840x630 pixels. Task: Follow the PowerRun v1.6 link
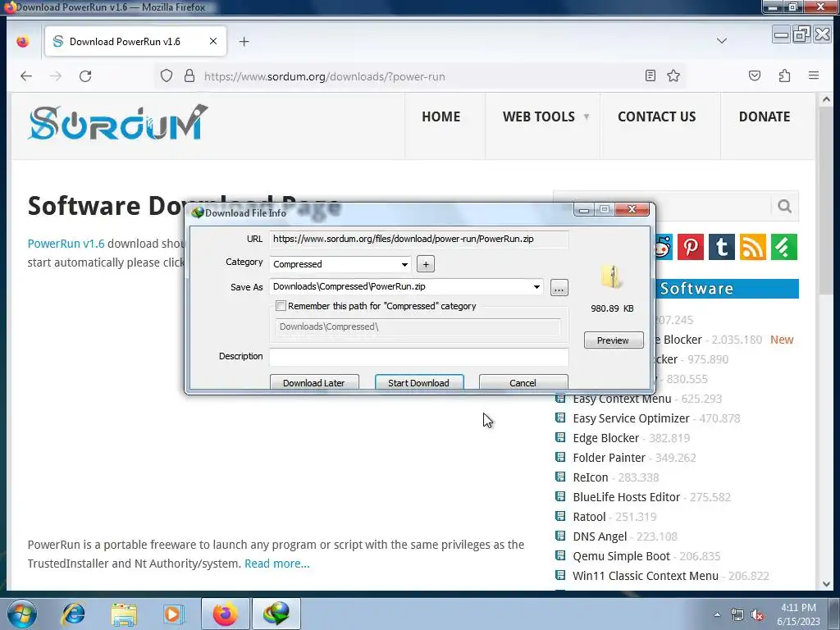click(66, 244)
